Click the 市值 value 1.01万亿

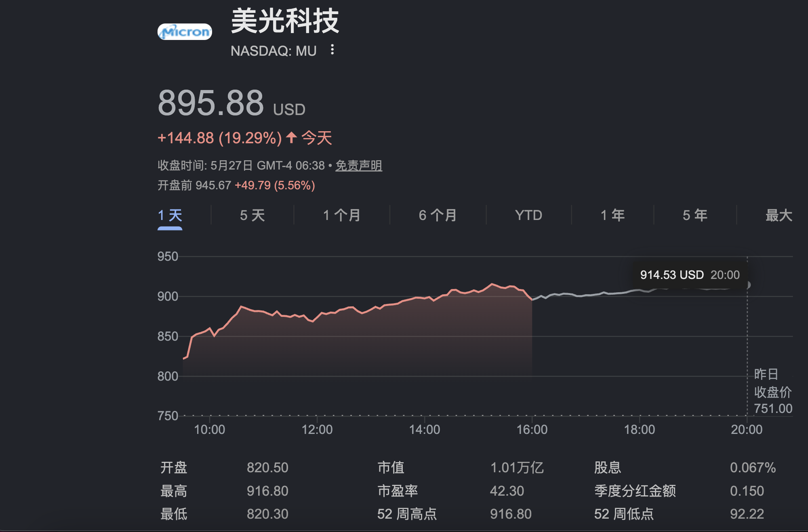click(517, 467)
